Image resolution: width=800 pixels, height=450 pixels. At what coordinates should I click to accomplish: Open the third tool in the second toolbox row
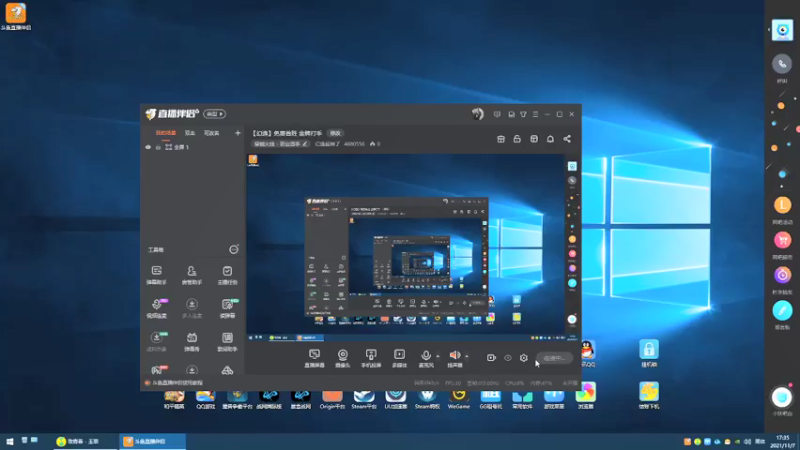(227, 309)
